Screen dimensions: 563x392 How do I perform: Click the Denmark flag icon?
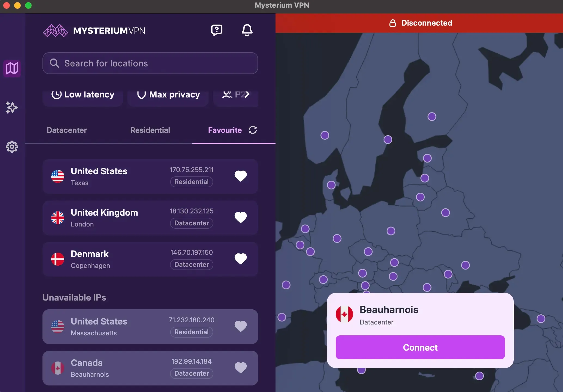click(58, 259)
